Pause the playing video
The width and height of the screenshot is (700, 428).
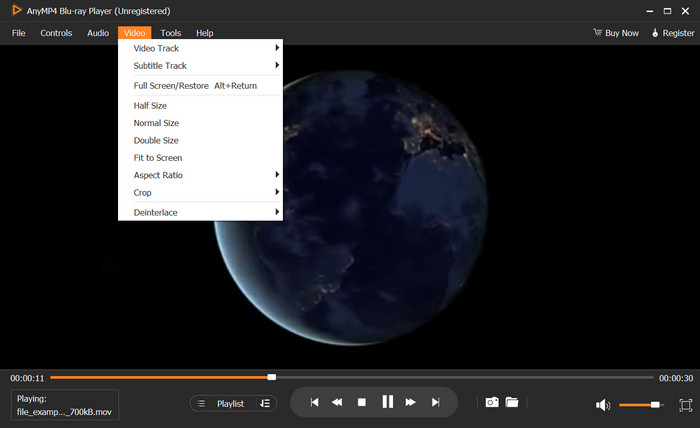388,402
